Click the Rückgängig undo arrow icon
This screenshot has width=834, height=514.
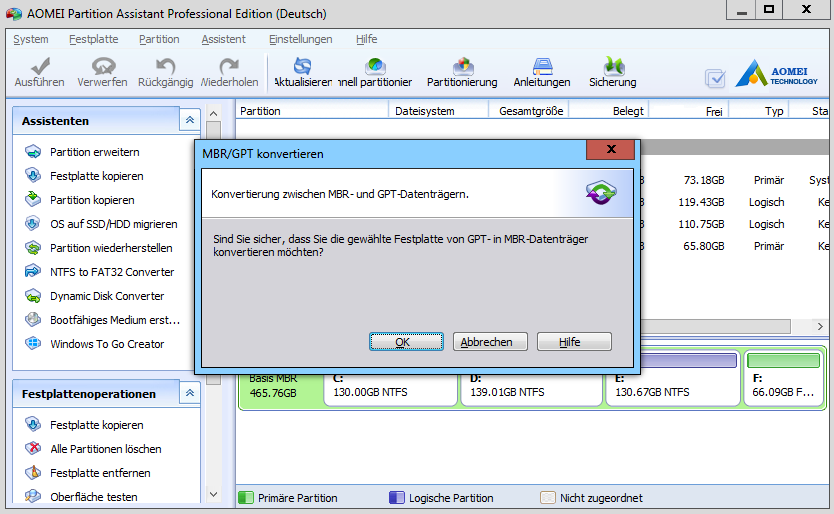click(x=165, y=66)
